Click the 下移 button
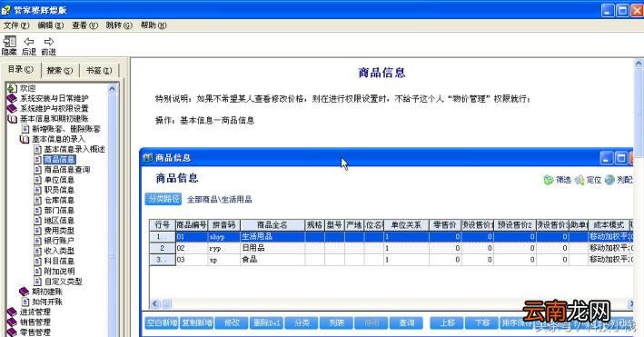This screenshot has height=337, width=644. [482, 323]
